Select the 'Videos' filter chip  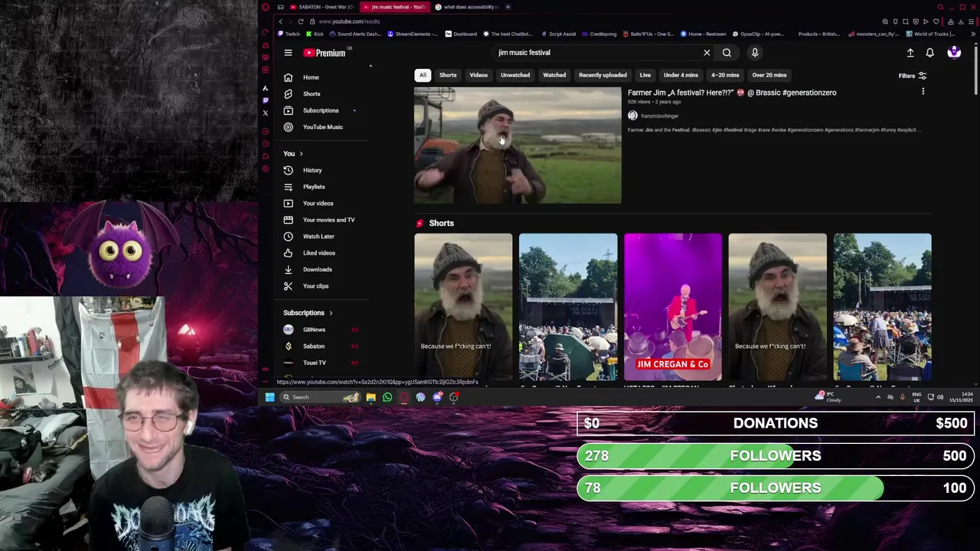tap(479, 75)
